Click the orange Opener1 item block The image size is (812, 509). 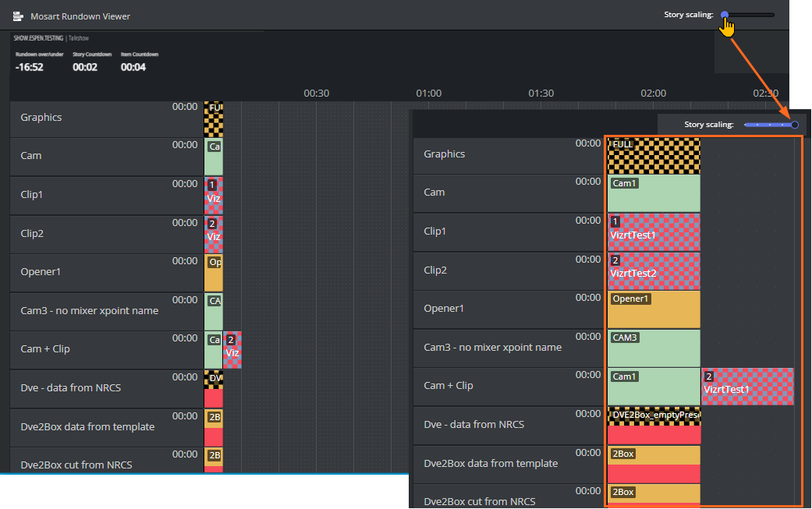pos(653,309)
